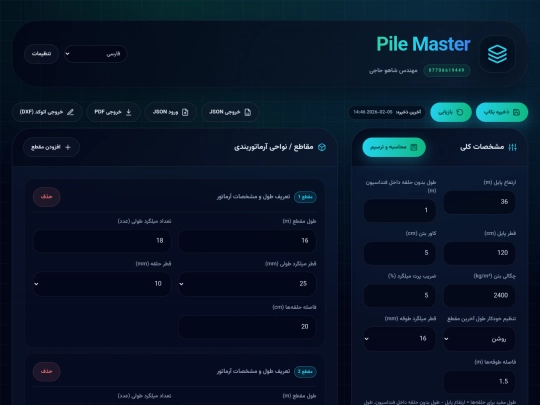Click the phone number badge 07706619449
This screenshot has width=540, height=405.
(x=447, y=71)
